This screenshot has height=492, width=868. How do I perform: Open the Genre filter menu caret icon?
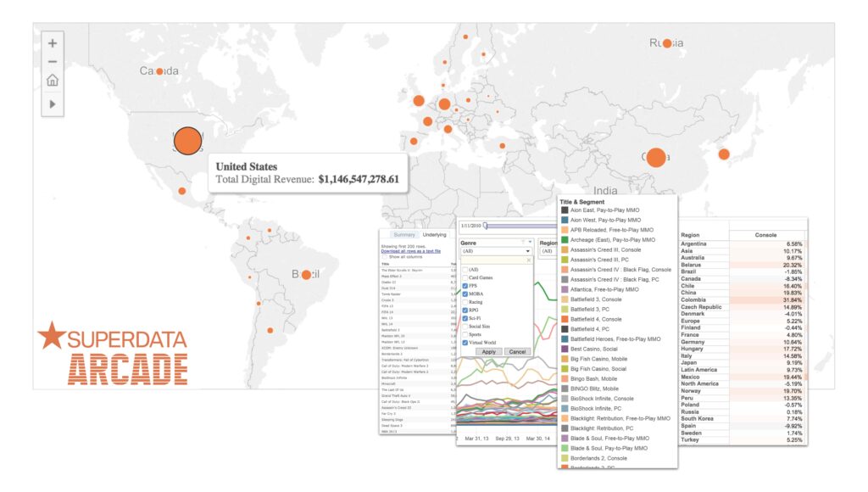point(530,242)
